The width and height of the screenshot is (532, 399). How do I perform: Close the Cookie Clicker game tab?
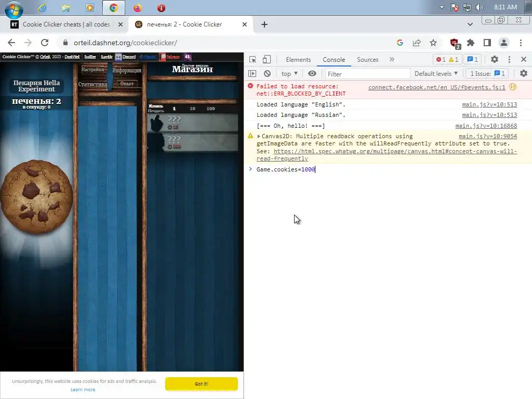[x=245, y=24]
